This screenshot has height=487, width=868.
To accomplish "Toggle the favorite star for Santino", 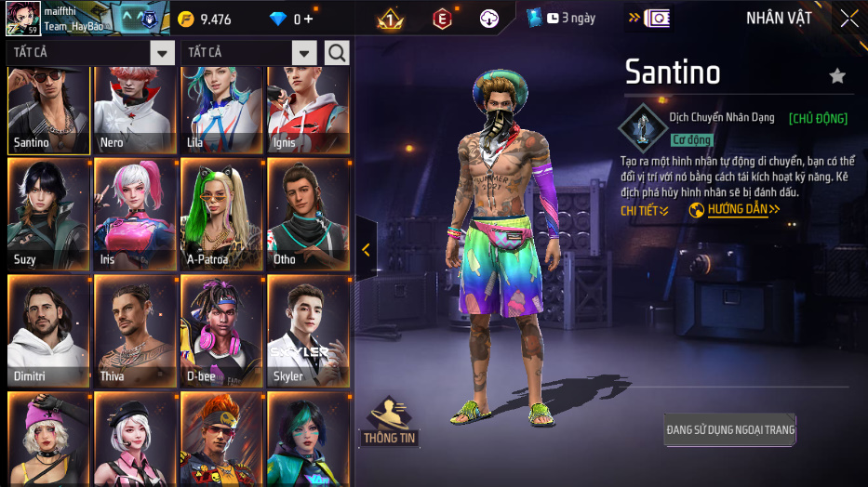I will [837, 75].
